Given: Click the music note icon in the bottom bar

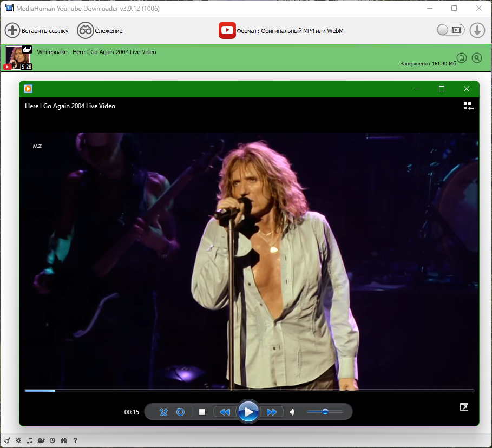Looking at the screenshot, I should (x=30, y=440).
